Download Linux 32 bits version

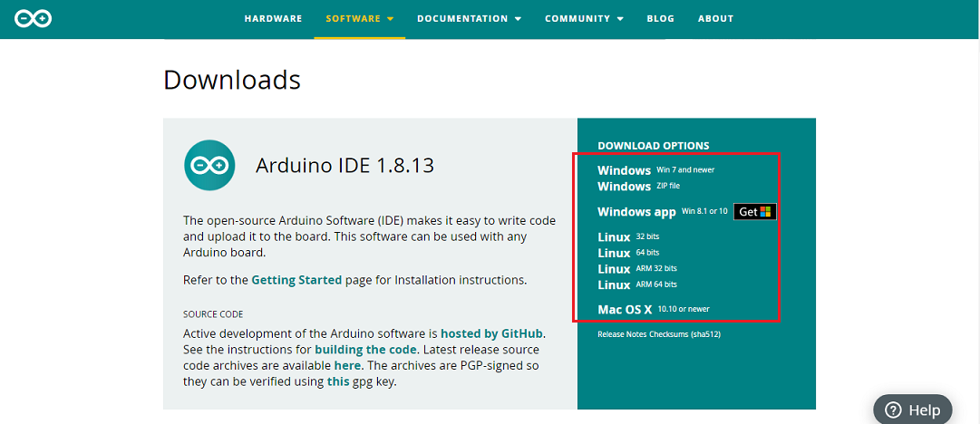[x=628, y=237]
